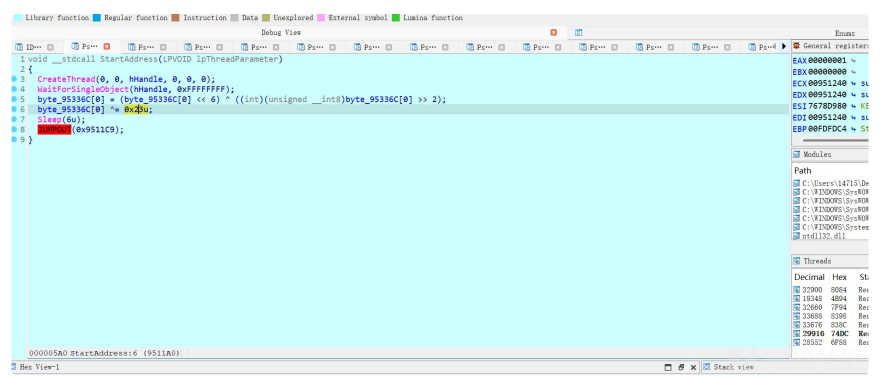880x378 pixels.
Task: Select the ESI register value 7678D980
Action: (827, 106)
